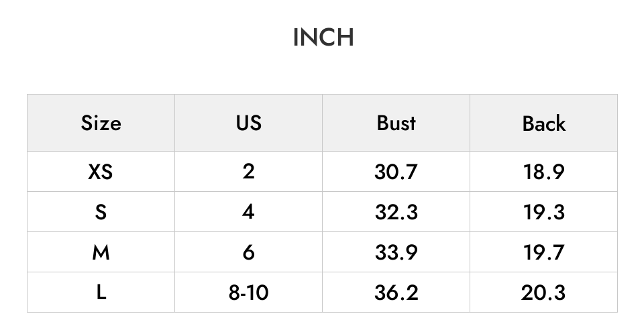The height and width of the screenshot is (322, 644).
Task: Click the INCH heading above the table
Action: pyautogui.click(x=323, y=38)
